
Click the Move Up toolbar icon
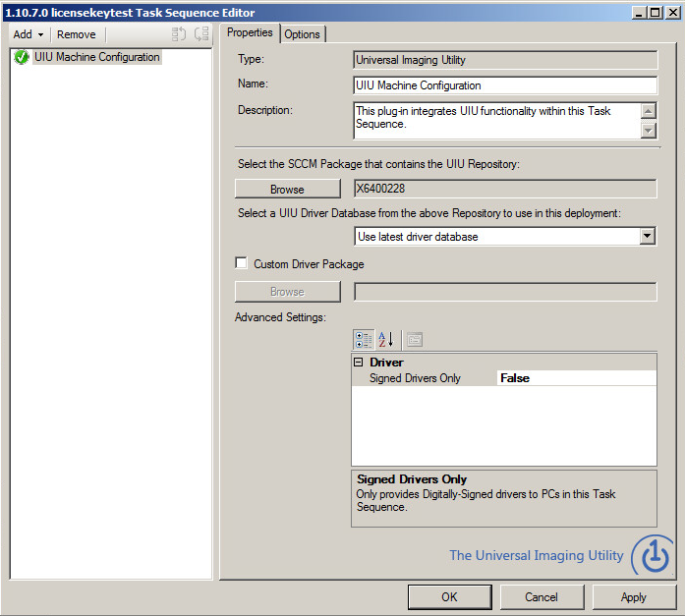179,34
